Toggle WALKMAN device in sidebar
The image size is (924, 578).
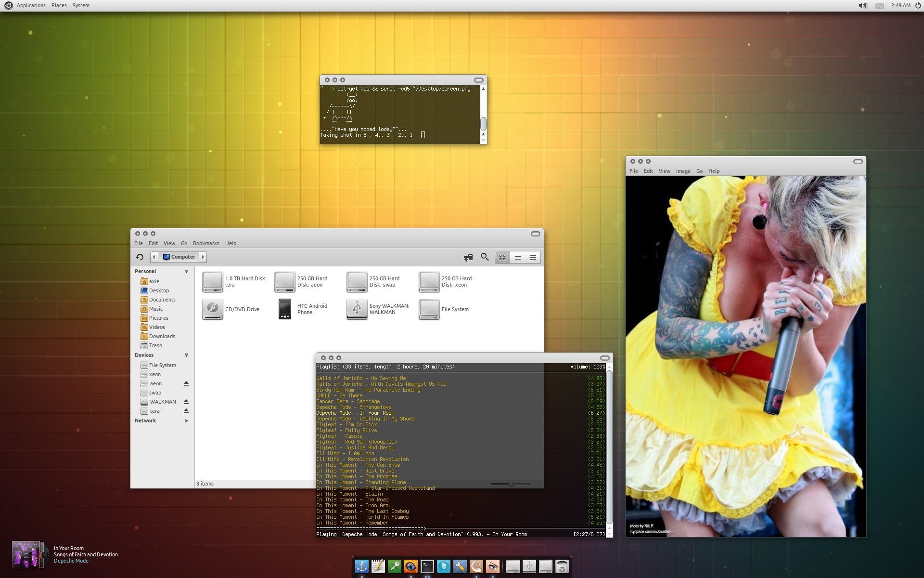pos(186,402)
